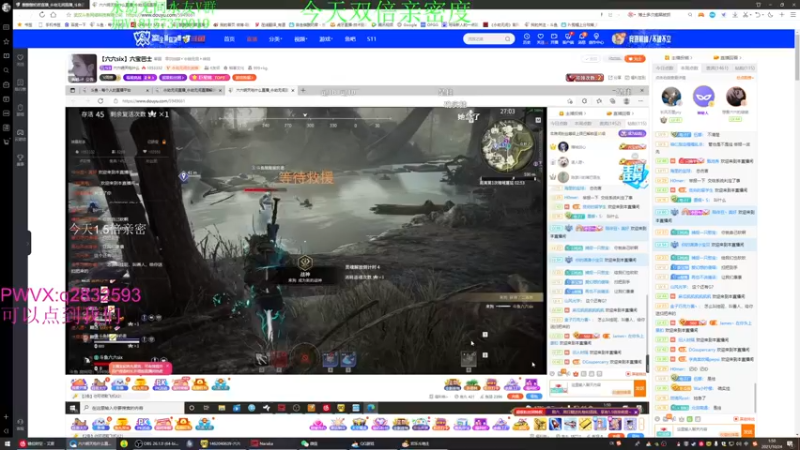This screenshot has height=450, width=800.
Task: Expand the 游戏 navigation dropdown
Action: [x=326, y=39]
